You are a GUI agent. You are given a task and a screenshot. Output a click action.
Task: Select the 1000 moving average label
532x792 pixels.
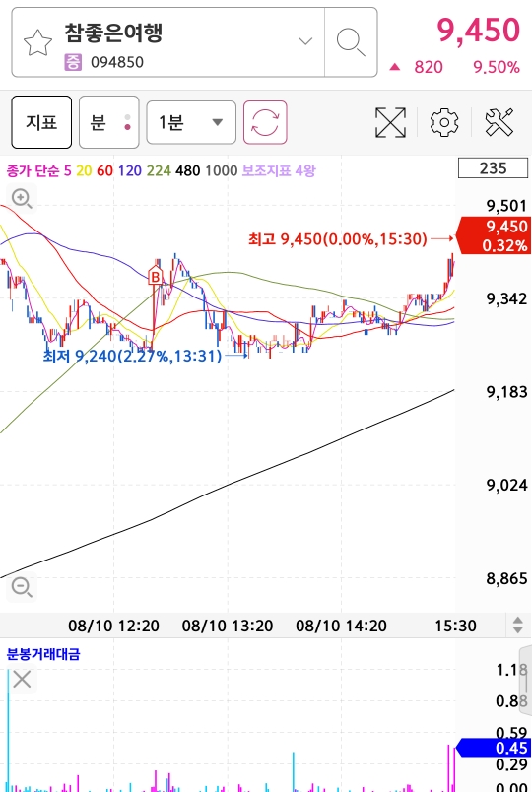click(x=221, y=170)
